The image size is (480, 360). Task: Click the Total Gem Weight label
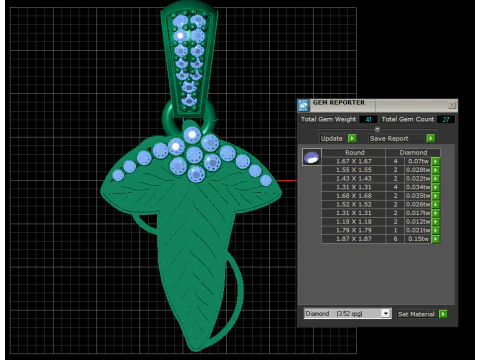click(328, 119)
